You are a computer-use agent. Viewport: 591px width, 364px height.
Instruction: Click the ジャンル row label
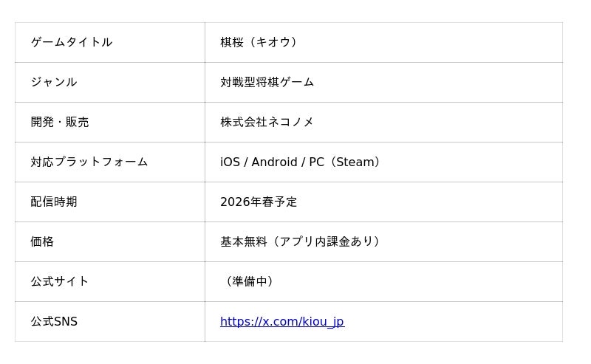54,83
